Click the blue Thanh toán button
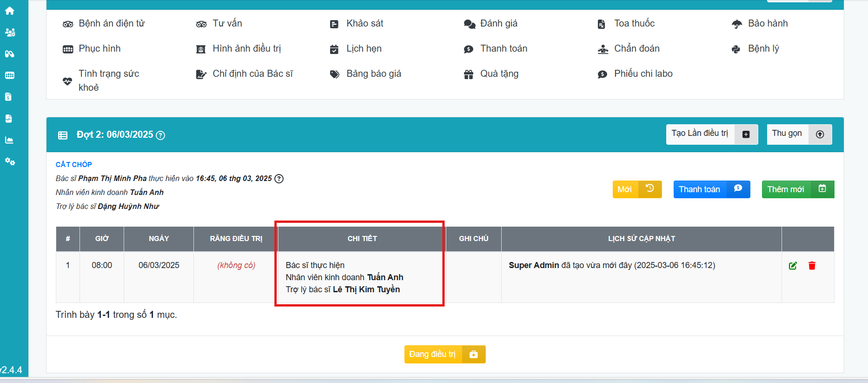This screenshot has height=383, width=868. pyautogui.click(x=711, y=189)
